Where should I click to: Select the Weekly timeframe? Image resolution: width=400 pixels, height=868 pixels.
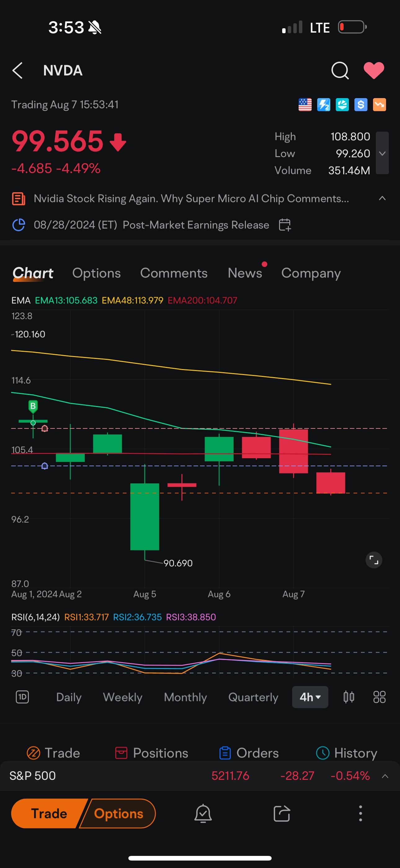(122, 697)
